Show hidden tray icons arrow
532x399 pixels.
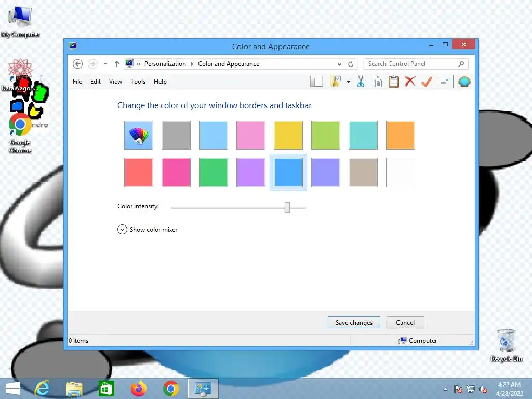click(x=445, y=389)
